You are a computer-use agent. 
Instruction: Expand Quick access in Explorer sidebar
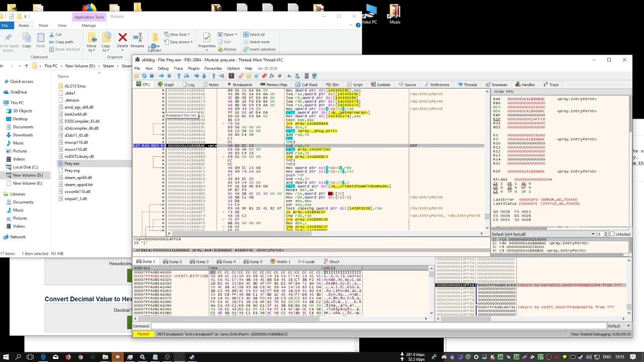[21, 81]
